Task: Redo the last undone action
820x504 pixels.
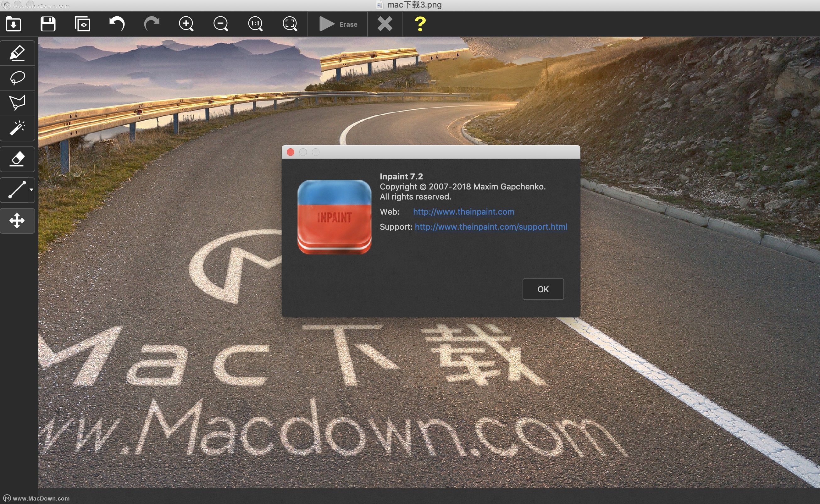Action: (152, 24)
